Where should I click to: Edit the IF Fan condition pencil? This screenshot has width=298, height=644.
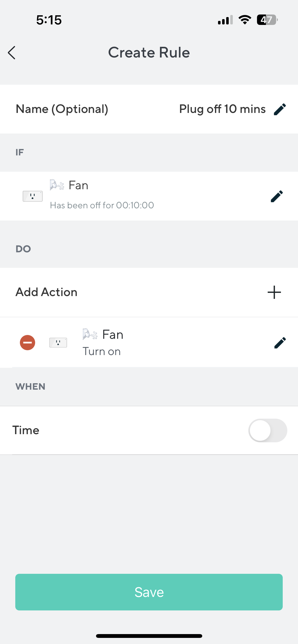point(277,196)
